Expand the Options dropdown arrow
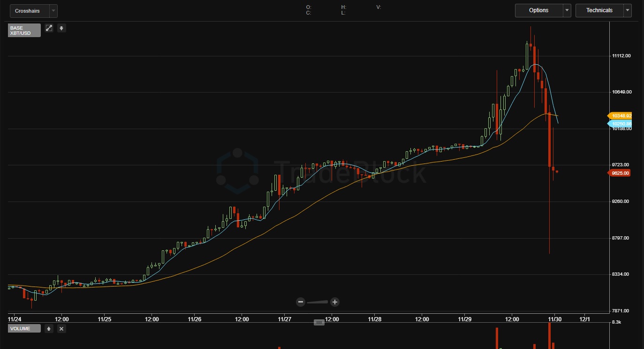Image resolution: width=644 pixels, height=349 pixels. (x=567, y=10)
